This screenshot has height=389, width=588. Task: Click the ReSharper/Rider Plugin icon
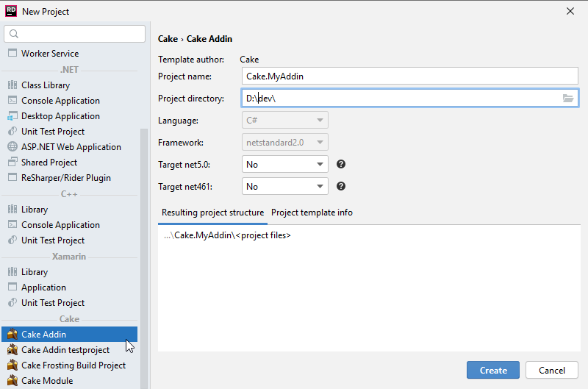pyautogui.click(x=12, y=177)
